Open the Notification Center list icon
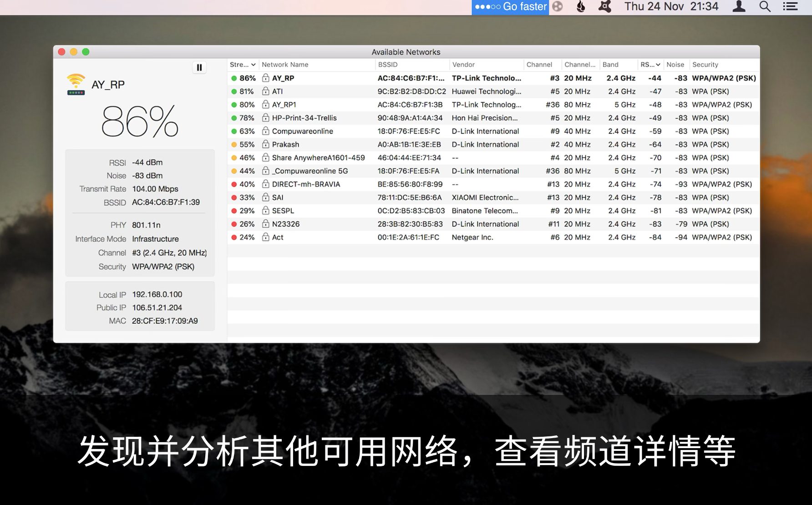This screenshot has height=505, width=812. tap(790, 7)
